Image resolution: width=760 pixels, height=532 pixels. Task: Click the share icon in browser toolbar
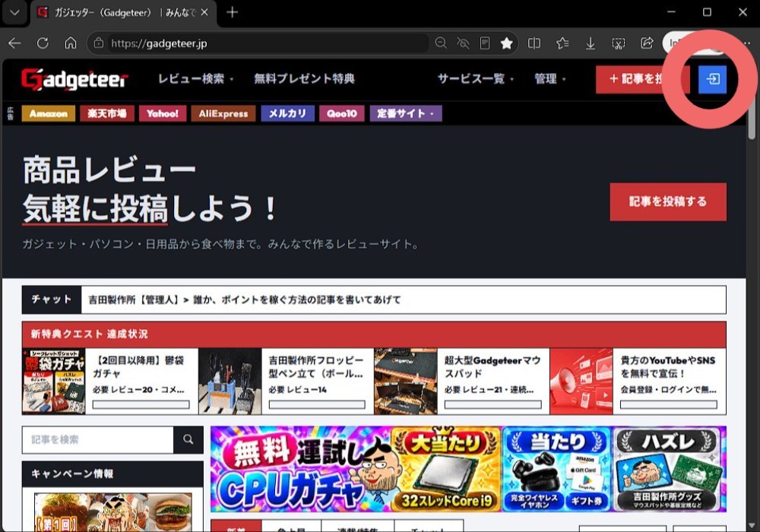click(647, 43)
